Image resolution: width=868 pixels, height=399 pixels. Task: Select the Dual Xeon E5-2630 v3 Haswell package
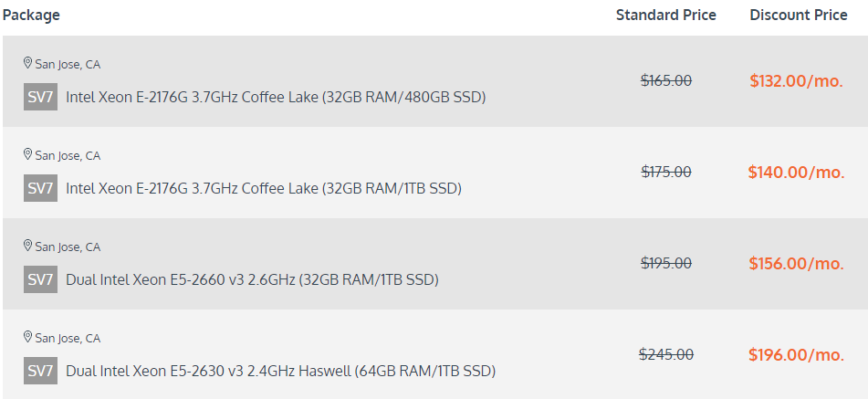(x=280, y=371)
